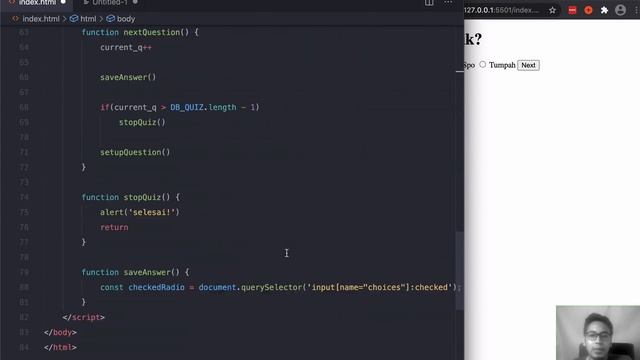Viewport: 640px width, 360px height.
Task: Click the html breadcrumb item
Action: pos(88,19)
